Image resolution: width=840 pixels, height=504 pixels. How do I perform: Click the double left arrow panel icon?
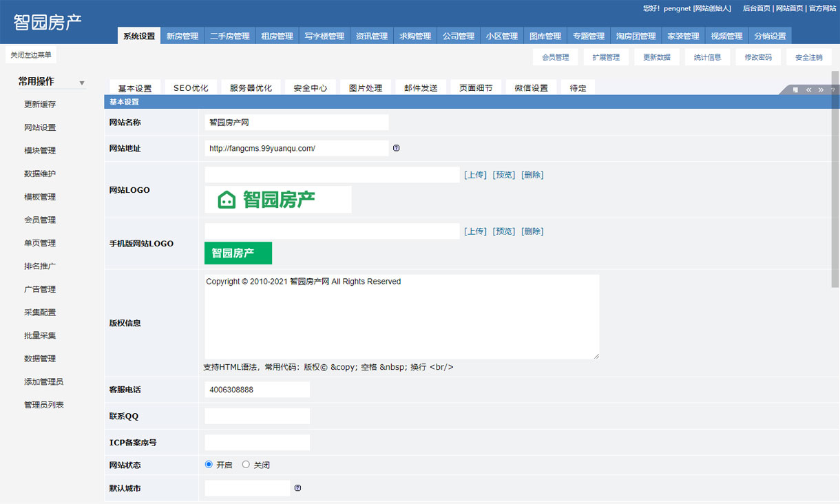[808, 90]
